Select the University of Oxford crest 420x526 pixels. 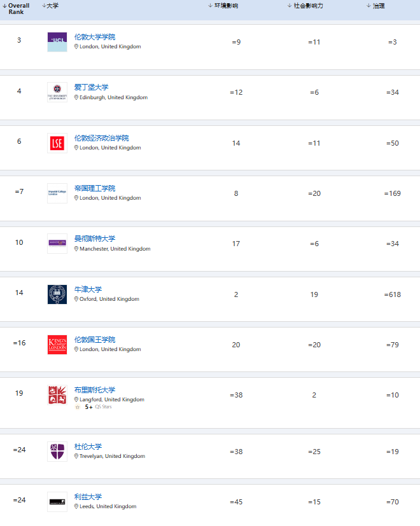pyautogui.click(x=57, y=294)
